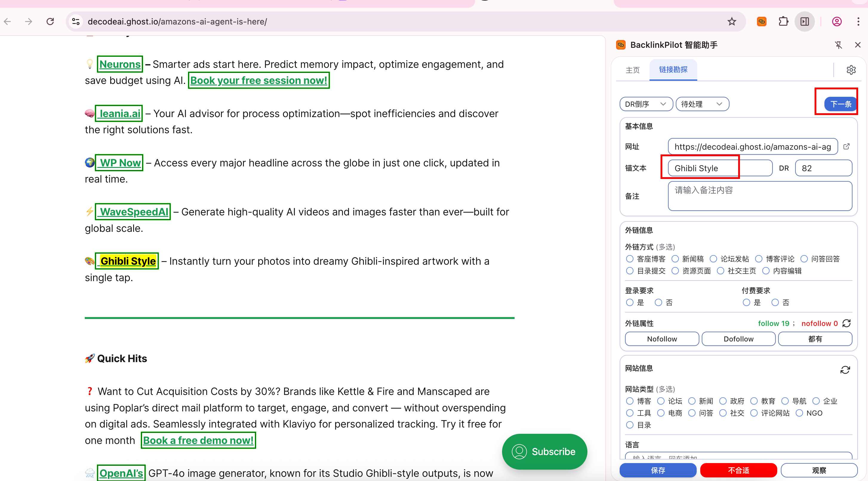Viewport: 868px width, 481px height.
Task: Select 新闻稿 link method
Action: click(x=675, y=259)
